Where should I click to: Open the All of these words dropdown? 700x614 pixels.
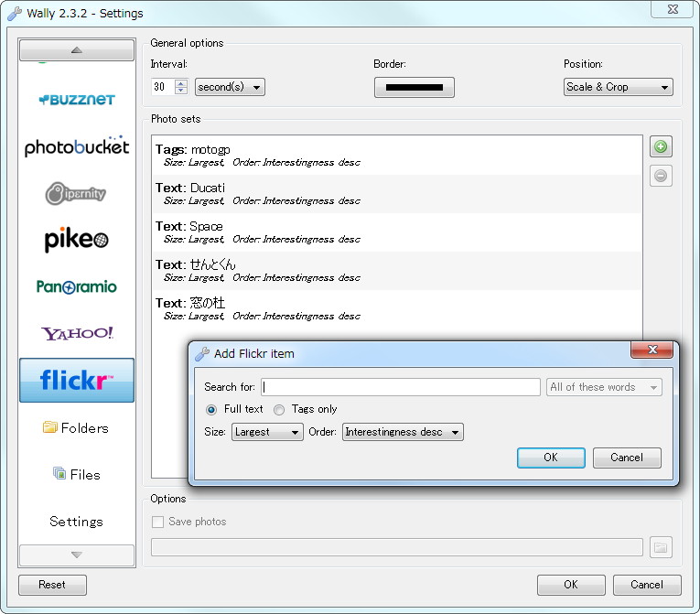(604, 387)
